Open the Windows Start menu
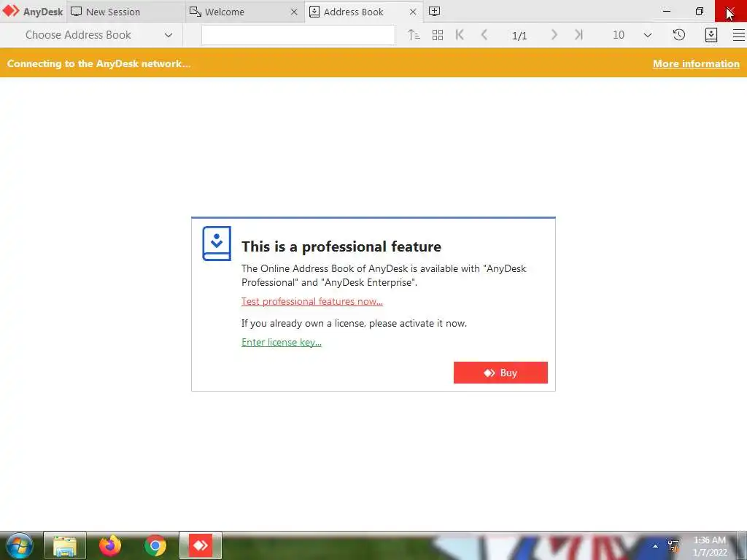Viewport: 747px width, 560px height. pyautogui.click(x=19, y=545)
